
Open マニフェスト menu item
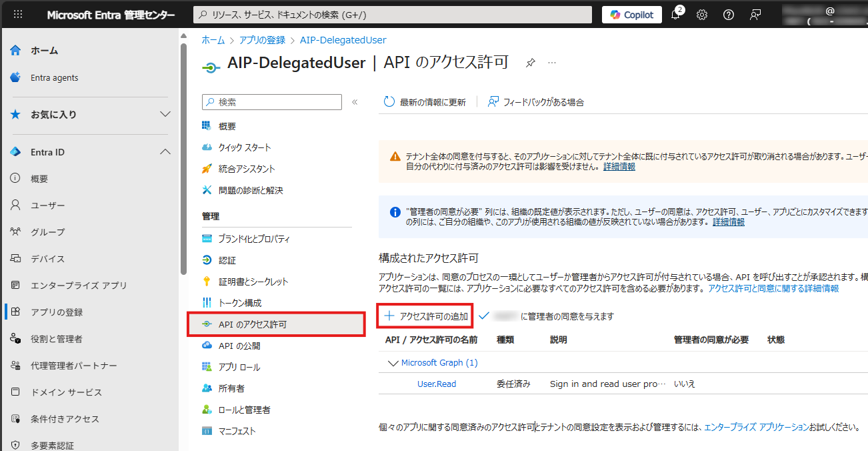click(237, 431)
